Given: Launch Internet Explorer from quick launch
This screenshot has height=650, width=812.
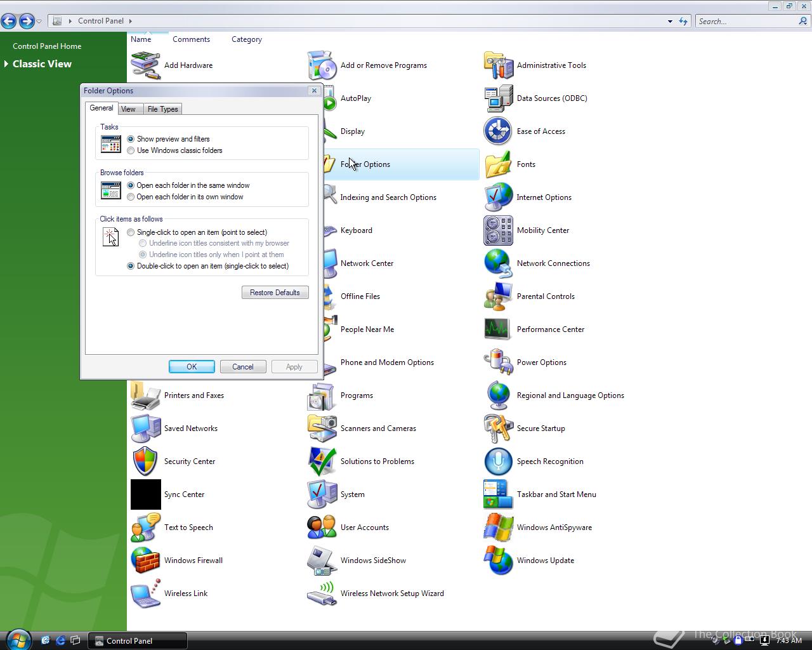Looking at the screenshot, I should tap(60, 640).
